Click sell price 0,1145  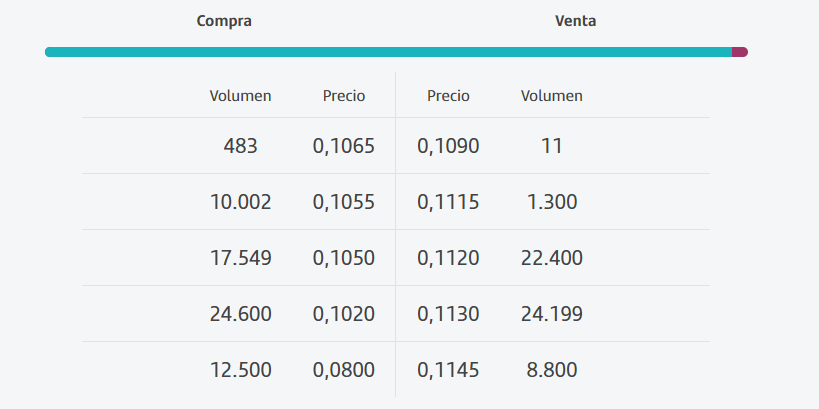coord(448,370)
